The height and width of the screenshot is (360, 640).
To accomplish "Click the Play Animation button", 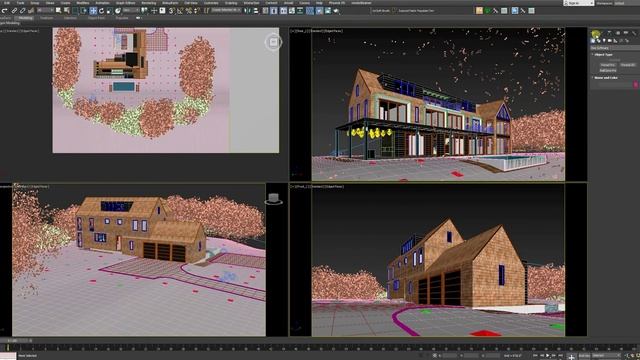I will 548,356.
